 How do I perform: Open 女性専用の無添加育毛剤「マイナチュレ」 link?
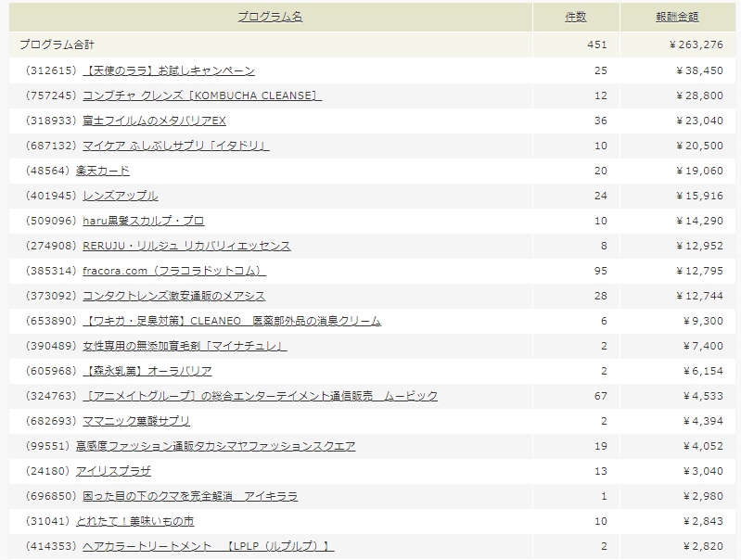[185, 347]
